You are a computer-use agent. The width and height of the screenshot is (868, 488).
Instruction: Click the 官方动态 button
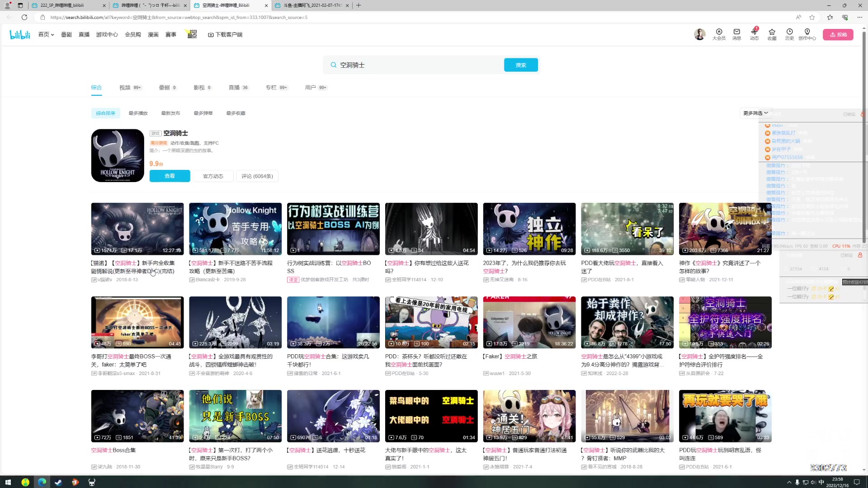tap(213, 176)
